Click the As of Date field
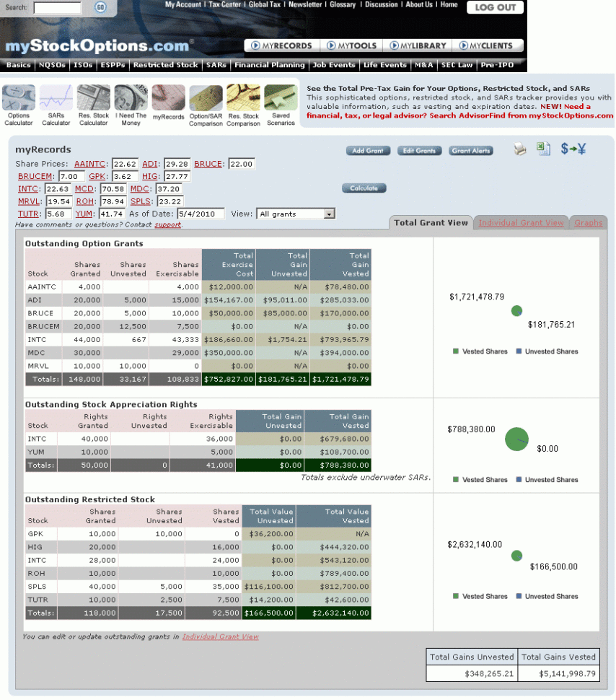The height and width of the screenshot is (700, 616). coord(201,214)
